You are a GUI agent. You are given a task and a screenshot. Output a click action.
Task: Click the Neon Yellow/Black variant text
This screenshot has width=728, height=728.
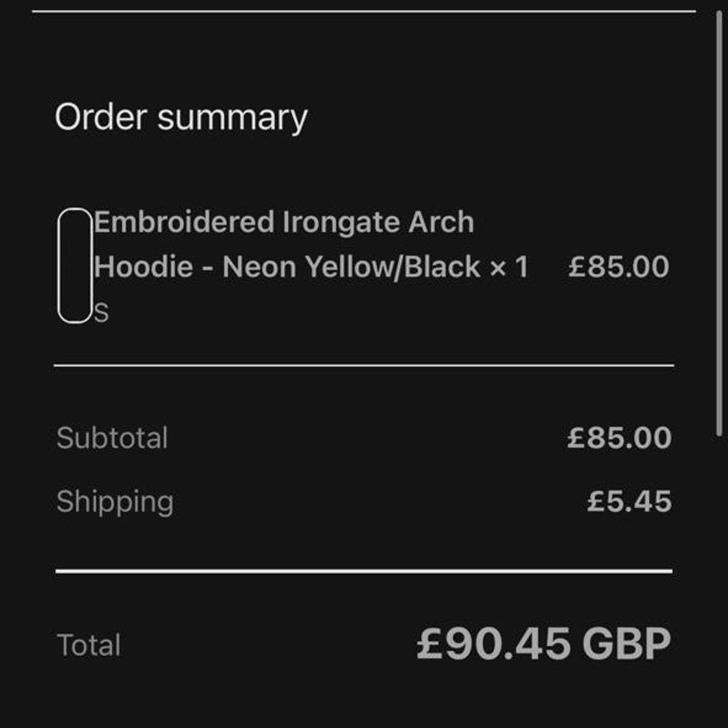point(351,267)
